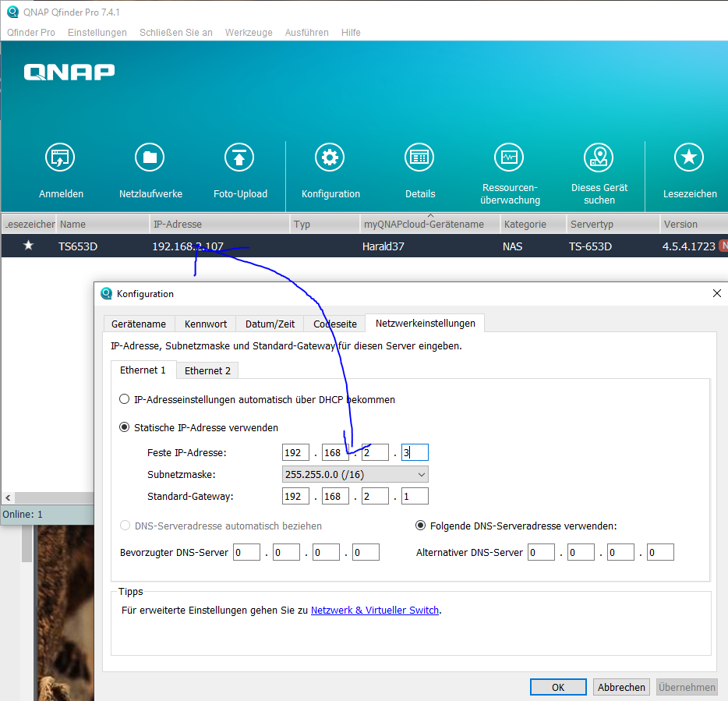Open the Werkzeuge menu
This screenshot has height=701, width=728.
249,33
